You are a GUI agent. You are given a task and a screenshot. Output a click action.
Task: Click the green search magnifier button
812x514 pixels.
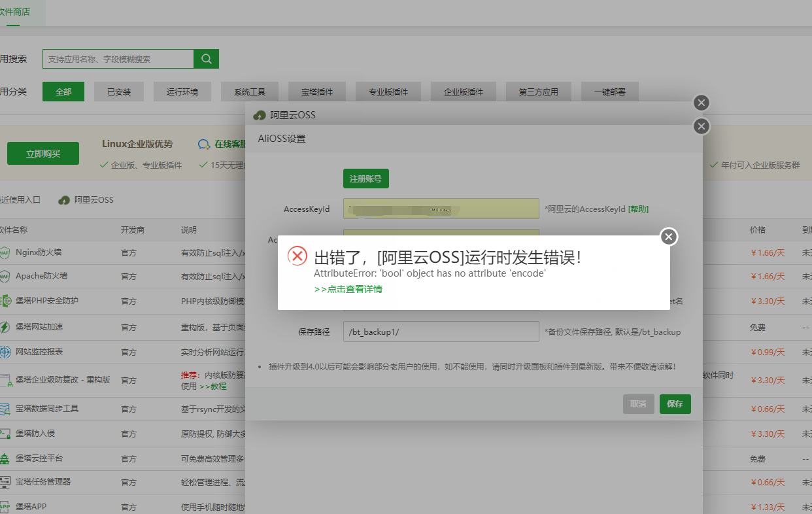point(206,59)
